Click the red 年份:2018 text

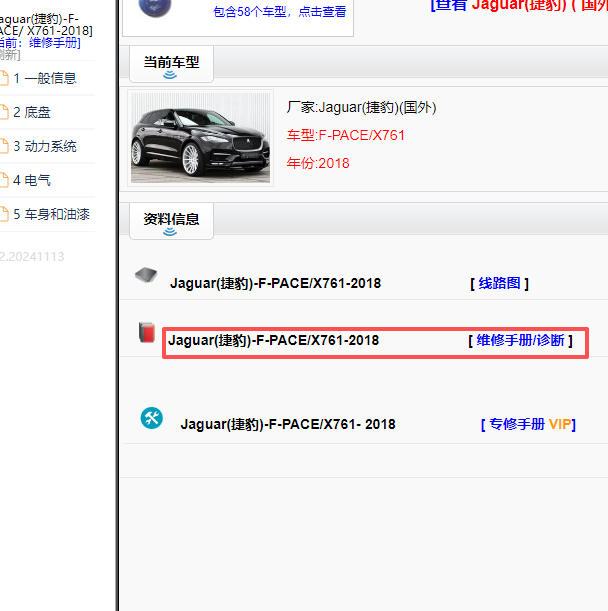pyautogui.click(x=318, y=163)
